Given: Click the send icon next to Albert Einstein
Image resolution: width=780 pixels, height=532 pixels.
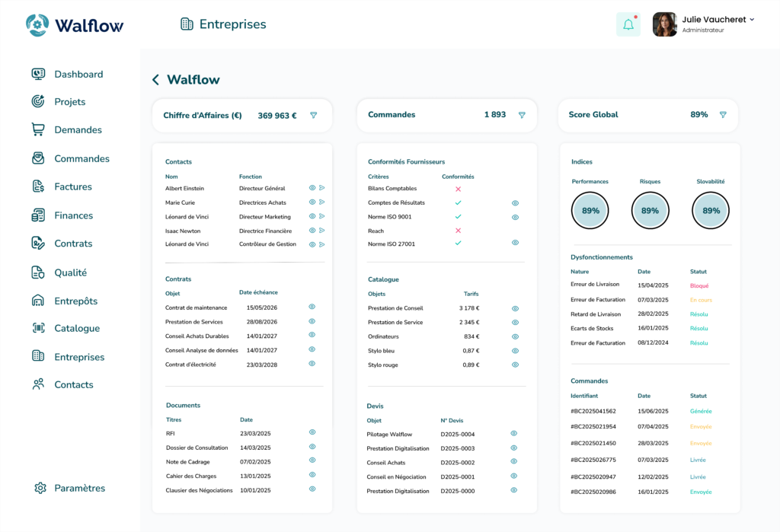Looking at the screenshot, I should pyautogui.click(x=322, y=188).
